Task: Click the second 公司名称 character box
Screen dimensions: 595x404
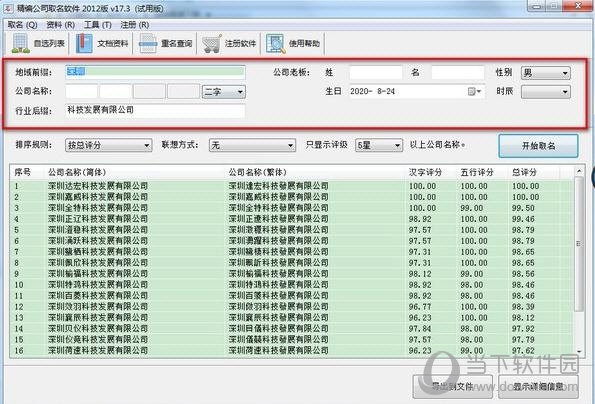Action: pyautogui.click(x=115, y=92)
